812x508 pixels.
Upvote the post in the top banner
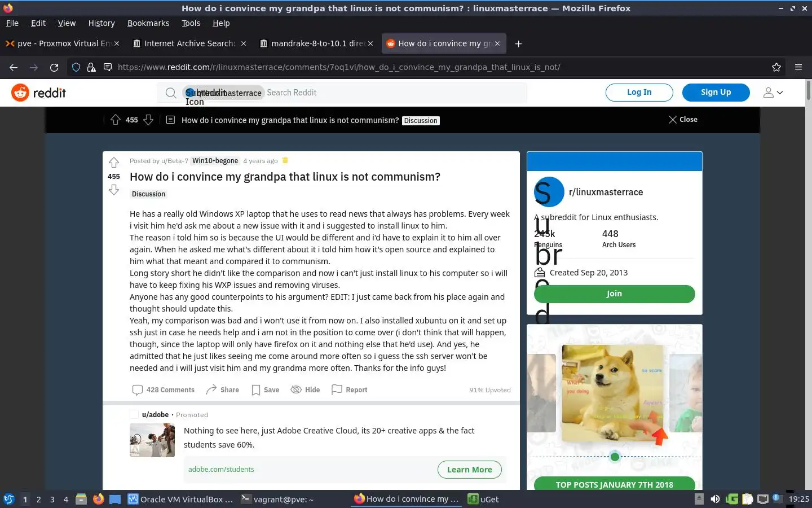click(116, 120)
